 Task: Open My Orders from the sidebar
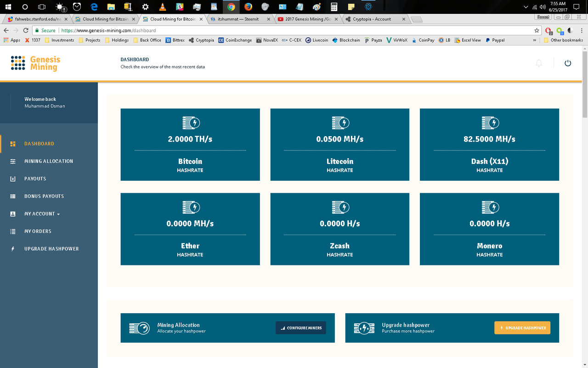[x=38, y=231]
